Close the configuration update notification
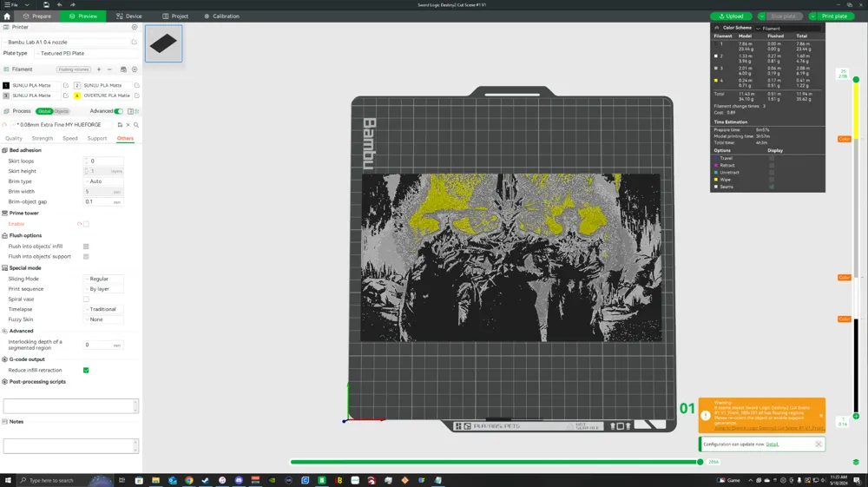The image size is (868, 487). tap(818, 444)
